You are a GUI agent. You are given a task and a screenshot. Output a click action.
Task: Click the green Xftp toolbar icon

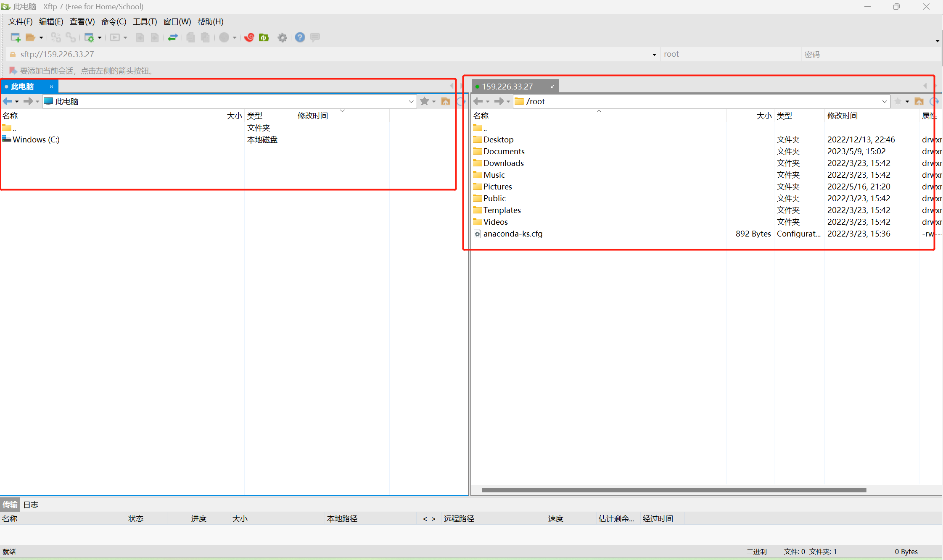tap(264, 37)
